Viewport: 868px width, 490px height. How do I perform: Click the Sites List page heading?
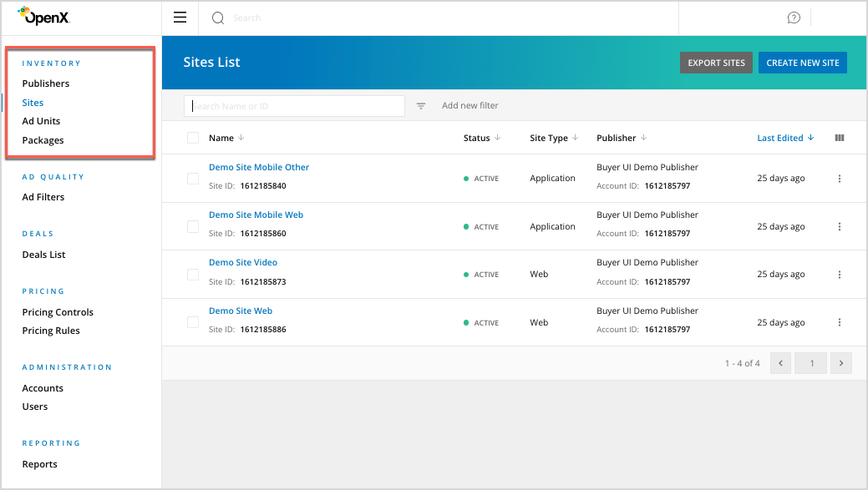pos(211,63)
